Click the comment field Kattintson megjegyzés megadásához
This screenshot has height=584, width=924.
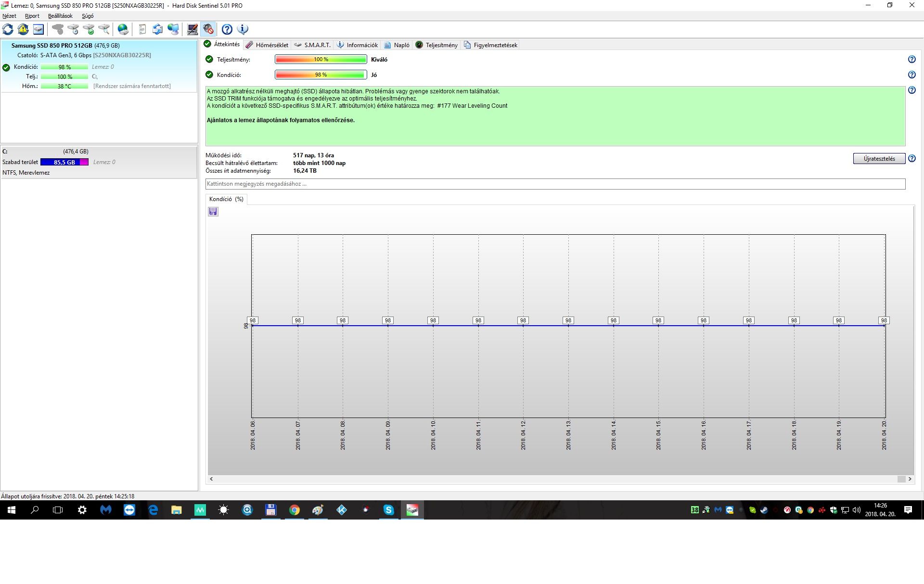(555, 184)
